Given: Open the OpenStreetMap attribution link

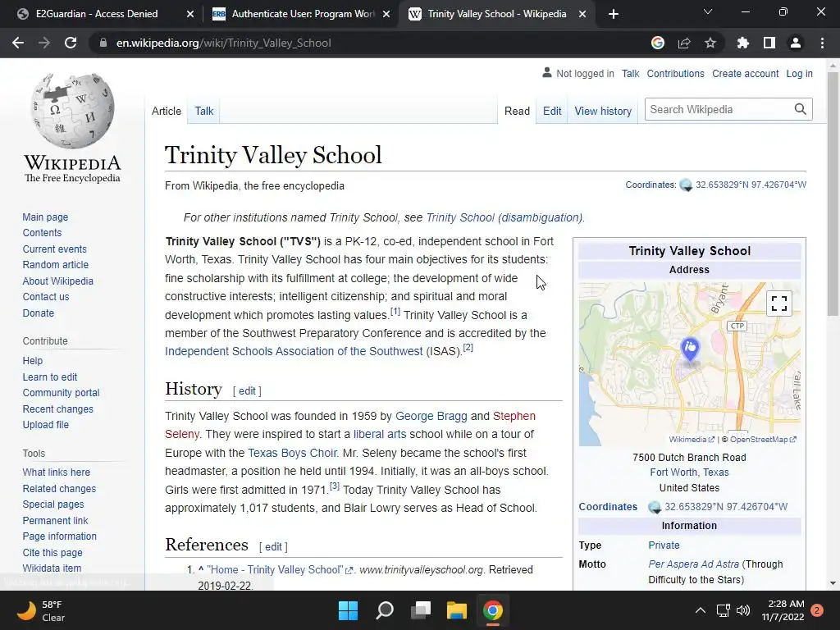Looking at the screenshot, I should (x=763, y=440).
